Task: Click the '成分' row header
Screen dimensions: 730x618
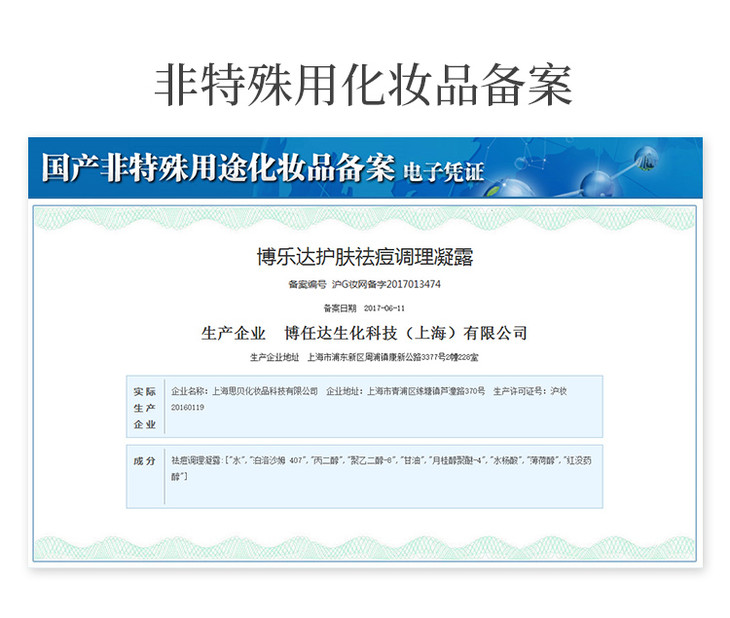Action: (145, 461)
